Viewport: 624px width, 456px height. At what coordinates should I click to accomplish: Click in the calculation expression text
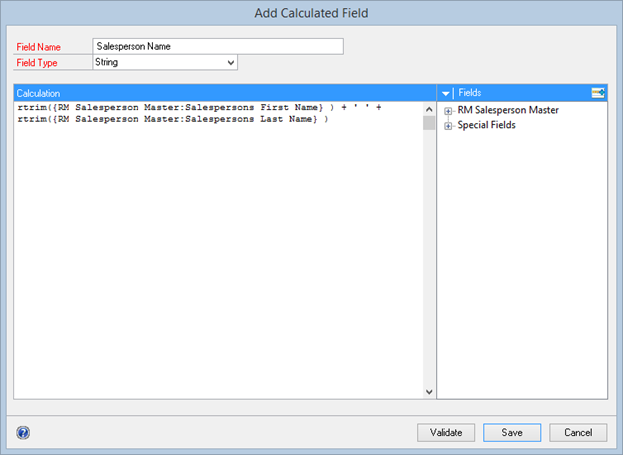(x=199, y=113)
